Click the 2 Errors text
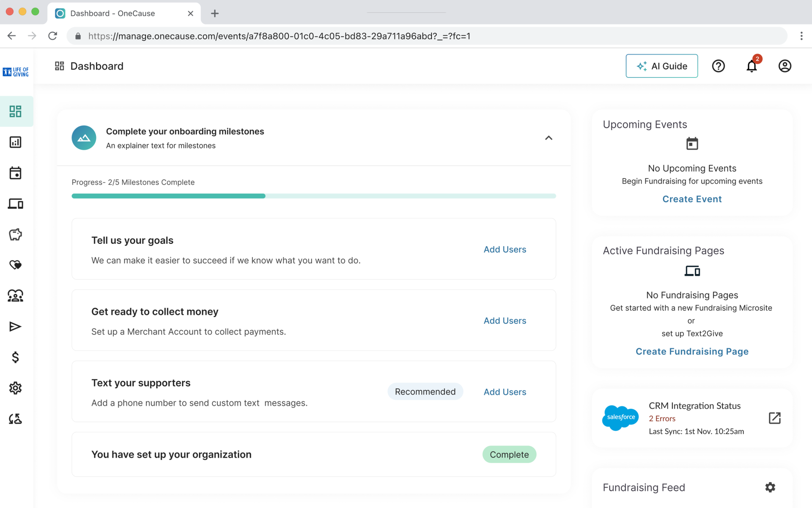 coord(662,419)
